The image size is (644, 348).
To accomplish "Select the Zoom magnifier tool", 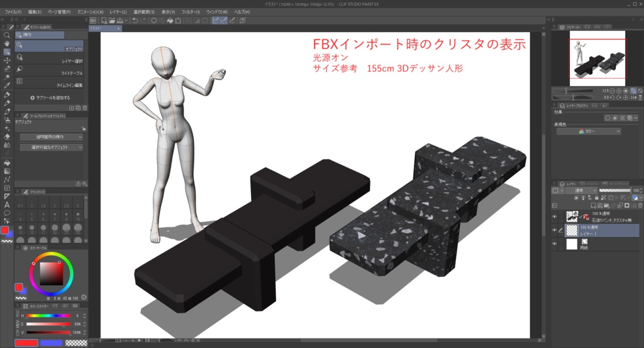I will click(x=6, y=35).
